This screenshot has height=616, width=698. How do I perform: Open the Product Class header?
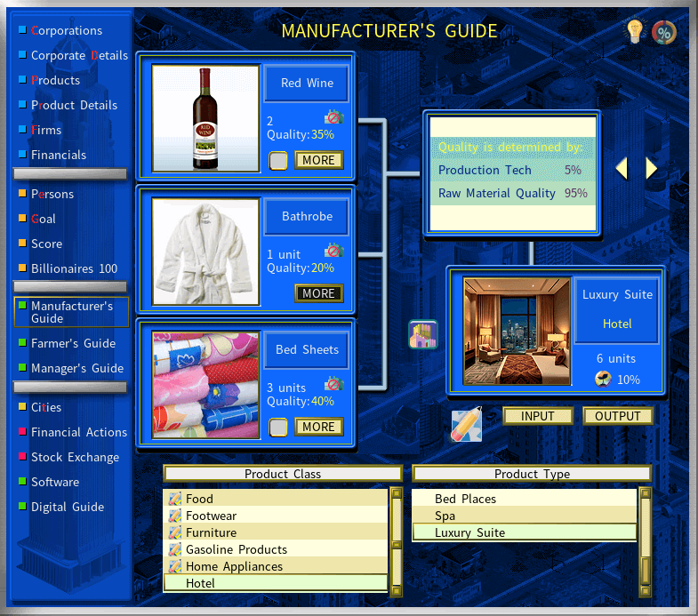(283, 474)
